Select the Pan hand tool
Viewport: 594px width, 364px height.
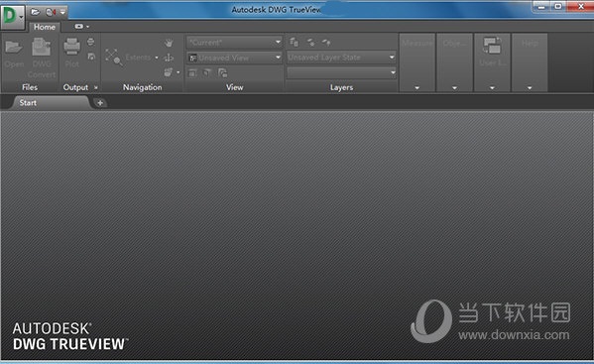169,43
